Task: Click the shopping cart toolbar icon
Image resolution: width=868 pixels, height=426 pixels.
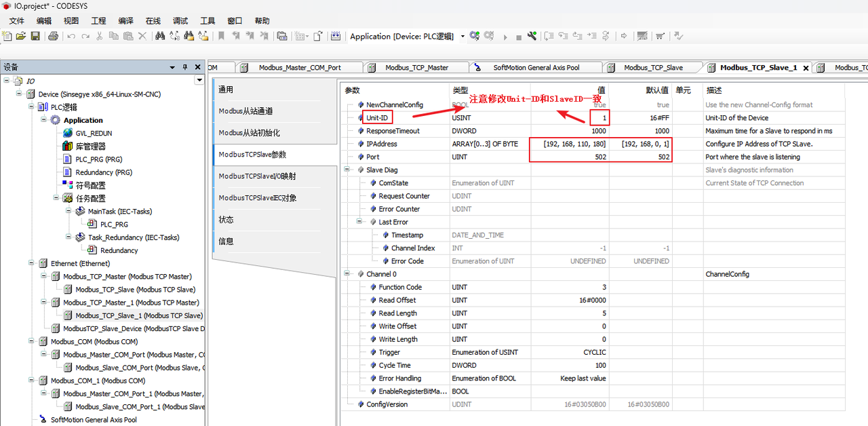Action: pyautogui.click(x=660, y=36)
